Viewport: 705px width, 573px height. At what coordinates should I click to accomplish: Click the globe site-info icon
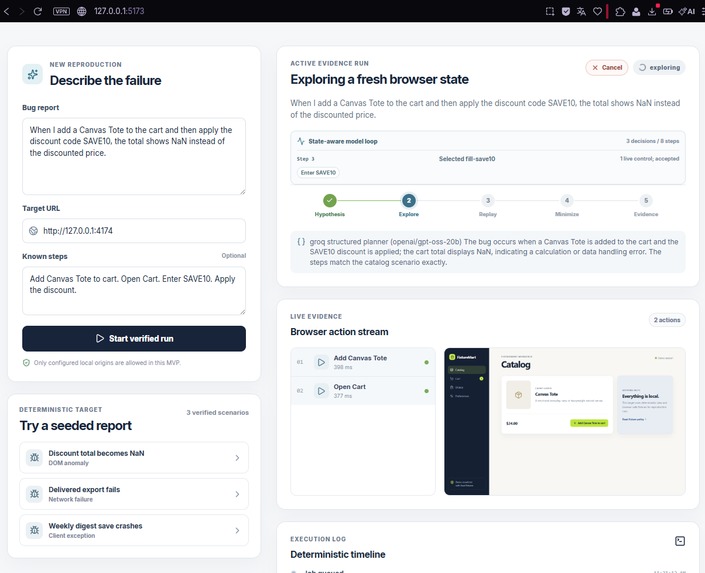tap(81, 11)
